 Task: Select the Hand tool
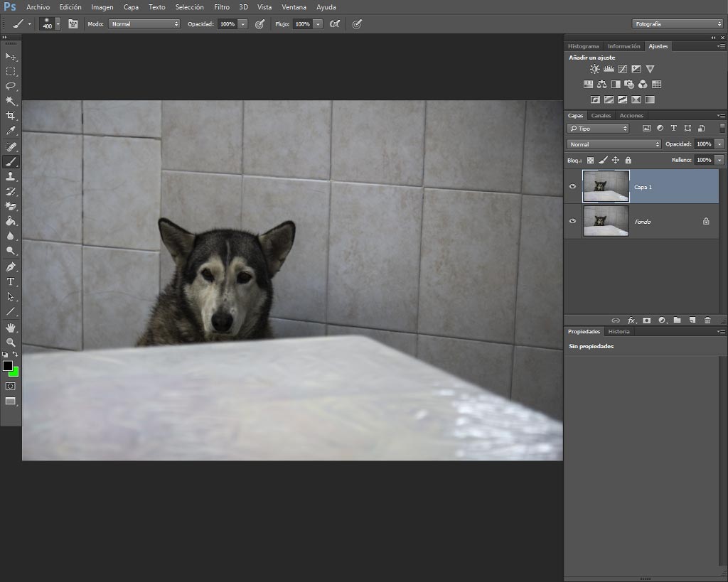10,328
